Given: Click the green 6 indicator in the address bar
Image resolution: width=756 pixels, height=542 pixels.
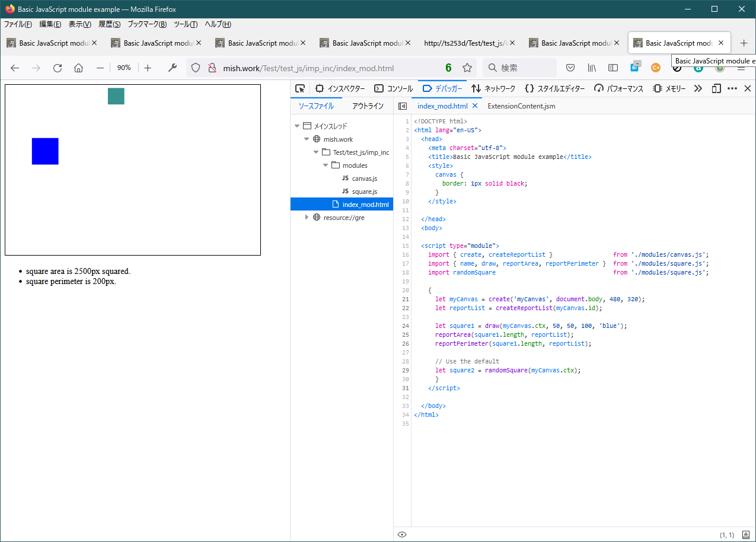Looking at the screenshot, I should coord(449,68).
